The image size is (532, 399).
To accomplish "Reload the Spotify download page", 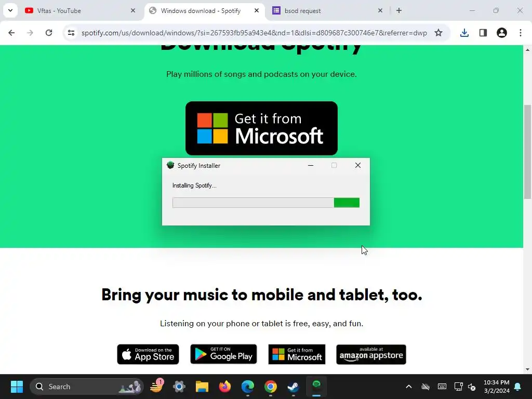I will [49, 33].
